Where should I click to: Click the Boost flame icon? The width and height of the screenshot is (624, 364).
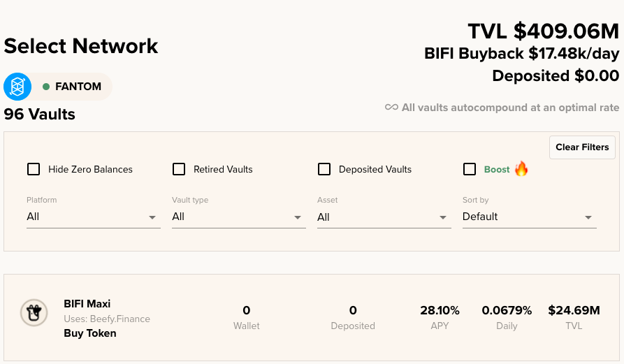(x=521, y=168)
